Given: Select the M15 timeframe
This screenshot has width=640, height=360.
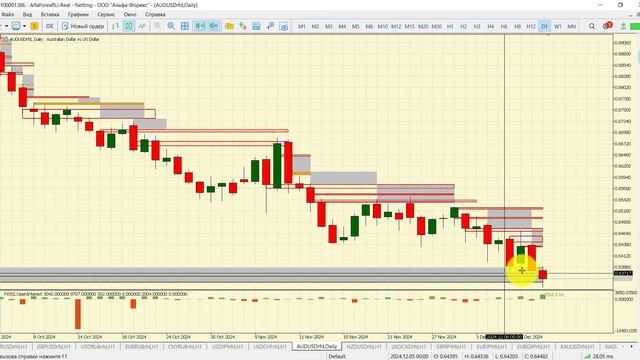Looking at the screenshot, I should 409,26.
